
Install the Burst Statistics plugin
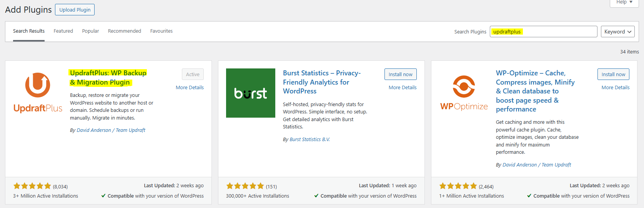coord(400,74)
